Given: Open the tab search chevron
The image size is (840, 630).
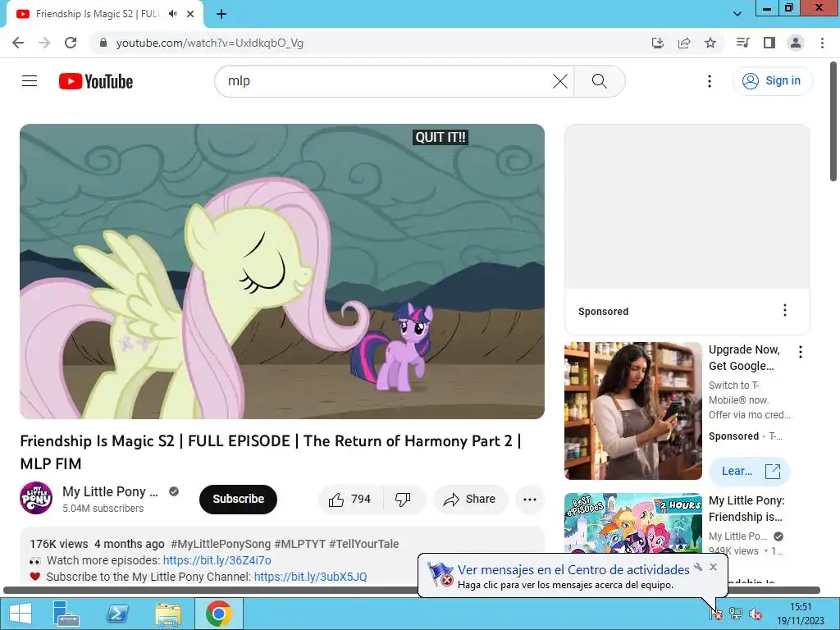Looking at the screenshot, I should point(737,14).
